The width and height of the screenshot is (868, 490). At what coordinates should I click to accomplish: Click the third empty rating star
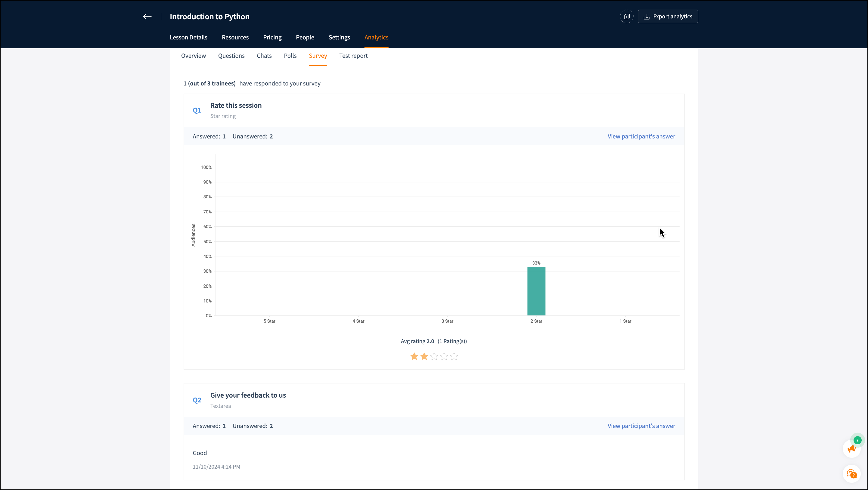434,356
